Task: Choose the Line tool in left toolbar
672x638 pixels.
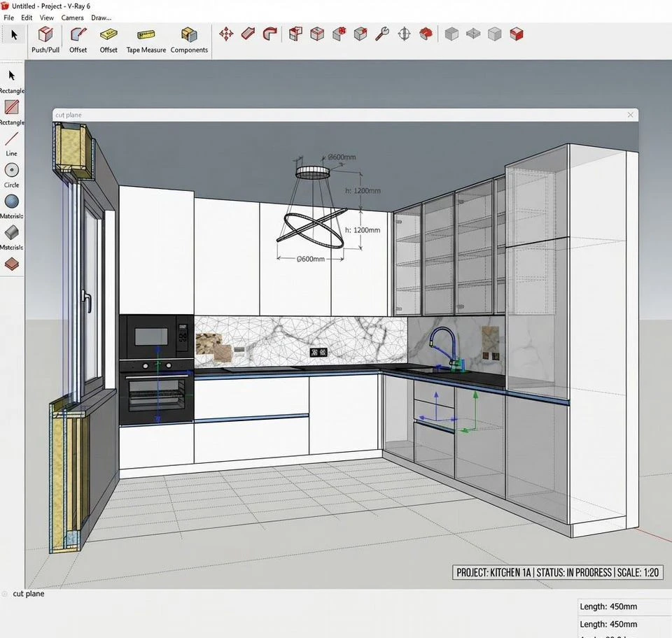Action: pos(12,139)
